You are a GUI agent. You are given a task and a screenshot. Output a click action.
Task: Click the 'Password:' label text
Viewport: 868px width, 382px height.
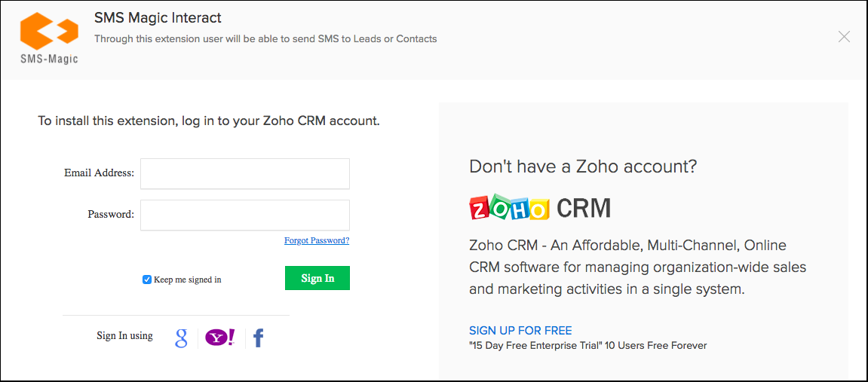pyautogui.click(x=111, y=214)
